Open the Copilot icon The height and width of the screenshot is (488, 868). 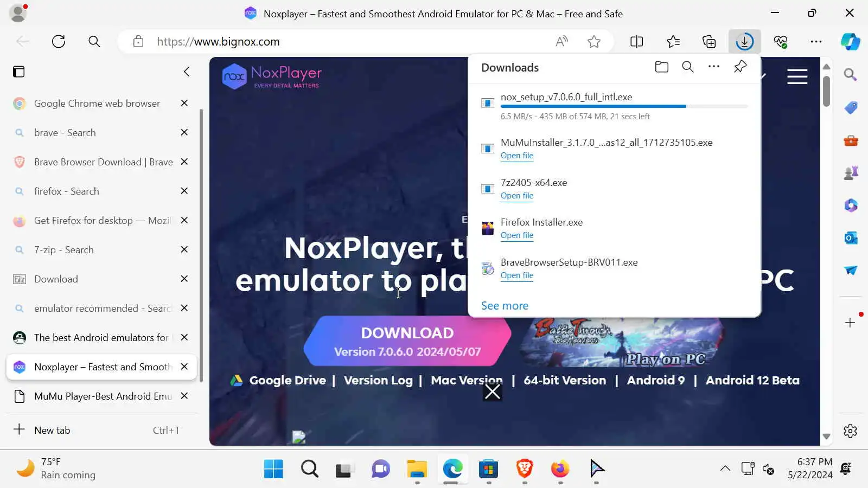(850, 41)
